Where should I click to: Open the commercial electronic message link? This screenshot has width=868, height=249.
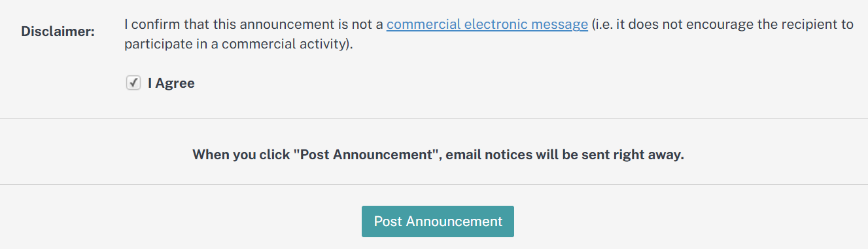pos(487,25)
